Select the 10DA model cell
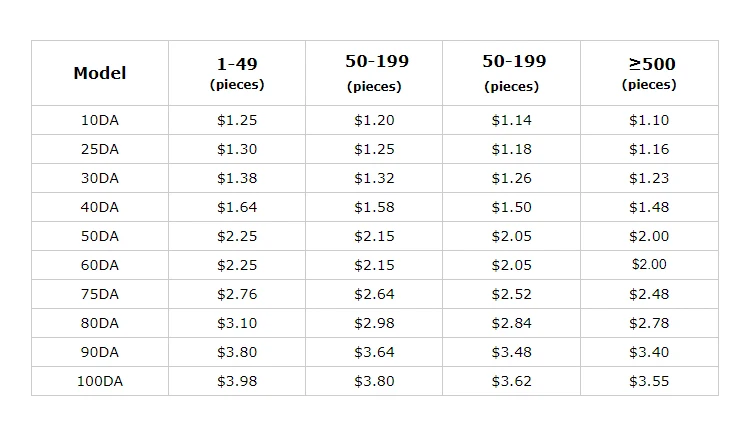 point(100,120)
